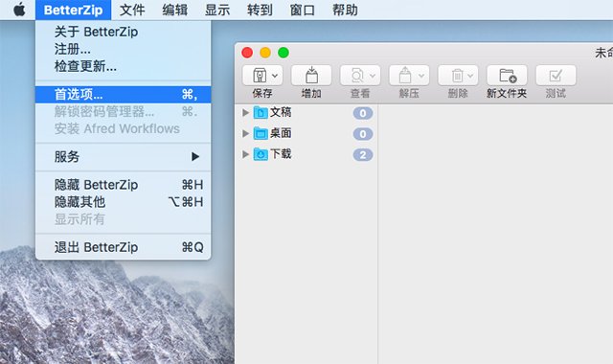Click the Extract (解压) toolbar icon
The image size is (613, 364).
pos(405,76)
